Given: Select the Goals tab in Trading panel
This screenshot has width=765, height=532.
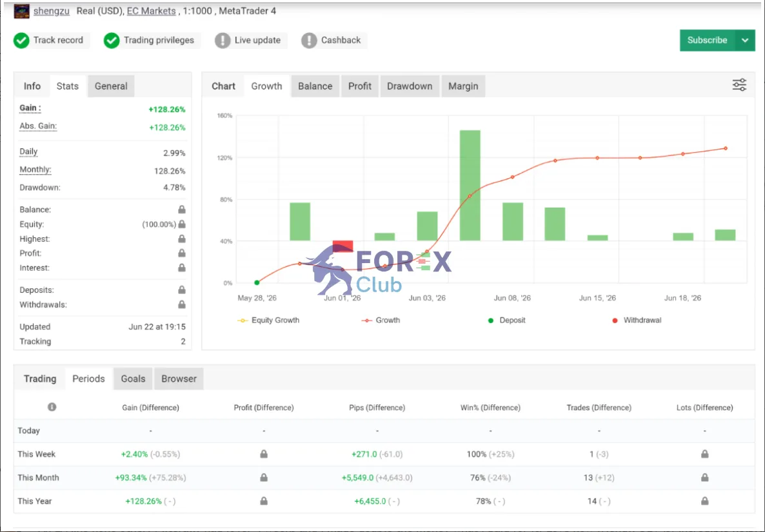Looking at the screenshot, I should pos(133,379).
